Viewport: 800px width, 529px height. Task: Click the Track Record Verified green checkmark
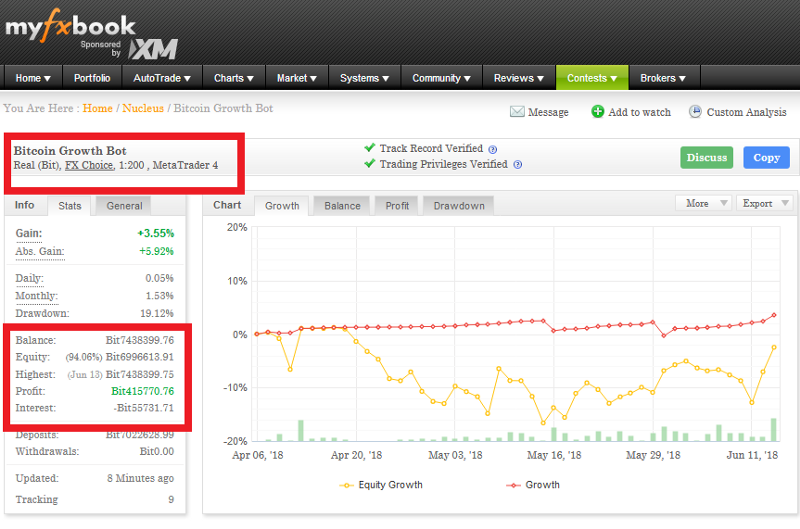click(370, 148)
